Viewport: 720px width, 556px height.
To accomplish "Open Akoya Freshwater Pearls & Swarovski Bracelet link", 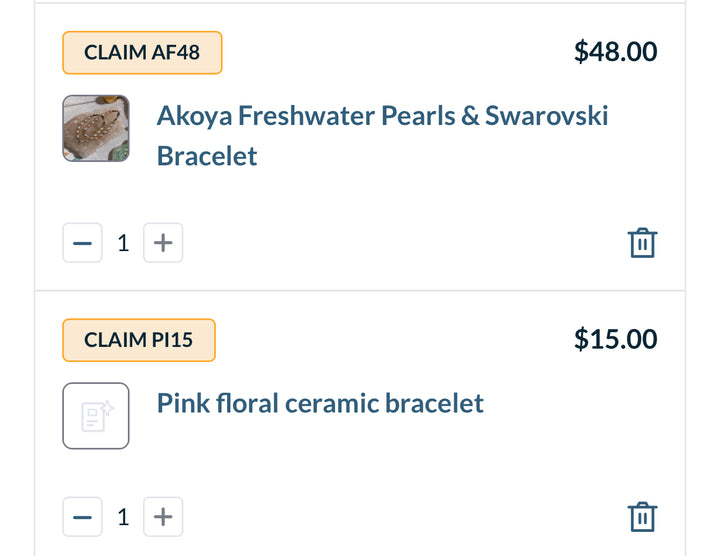I will click(x=382, y=116).
